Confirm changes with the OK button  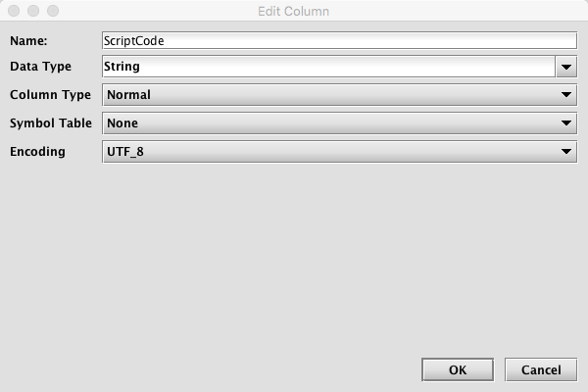(x=458, y=369)
